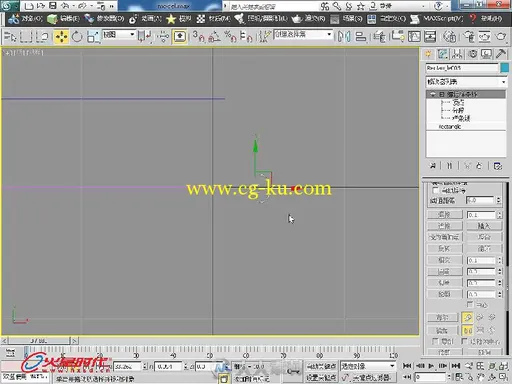
Task: Click the time slider showing 0/100
Action: [39, 341]
